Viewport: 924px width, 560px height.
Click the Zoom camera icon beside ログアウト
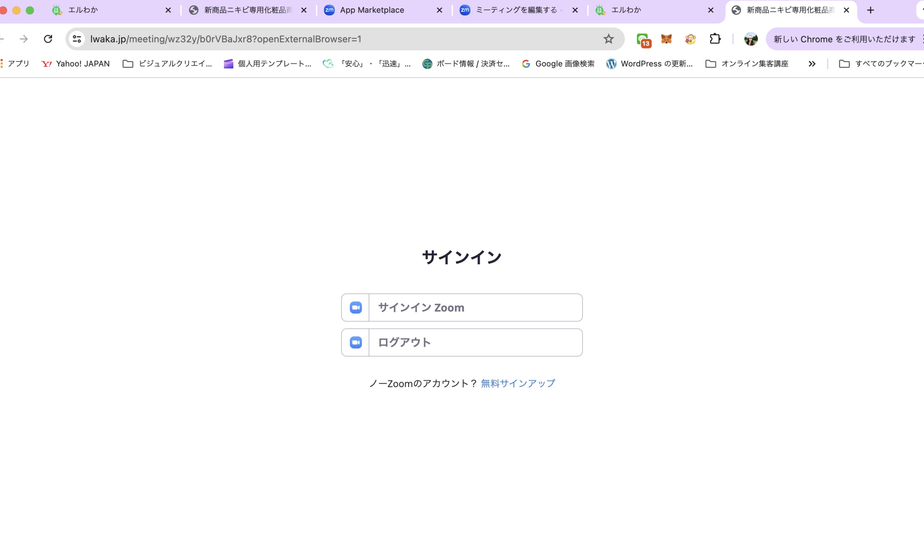[356, 343]
